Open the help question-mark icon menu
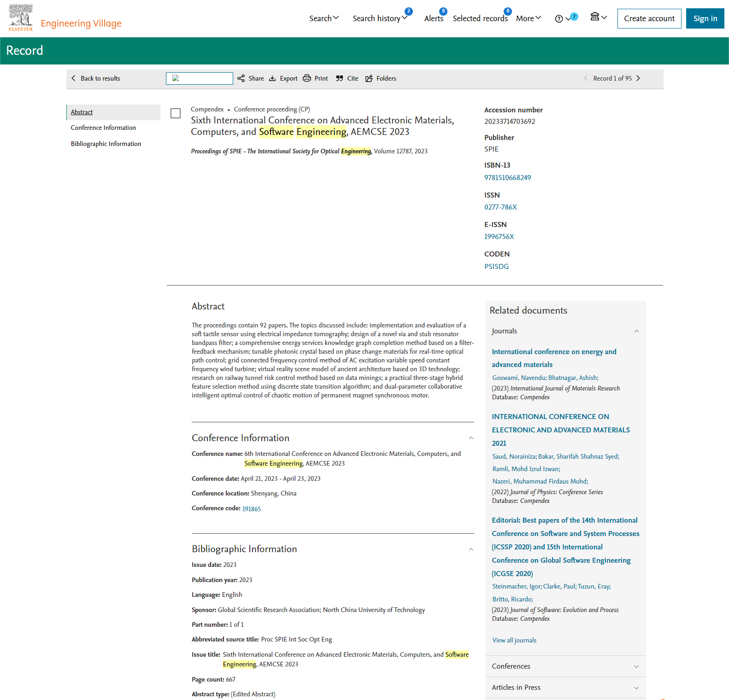Screen dimensions: 729x700 (x=563, y=18)
